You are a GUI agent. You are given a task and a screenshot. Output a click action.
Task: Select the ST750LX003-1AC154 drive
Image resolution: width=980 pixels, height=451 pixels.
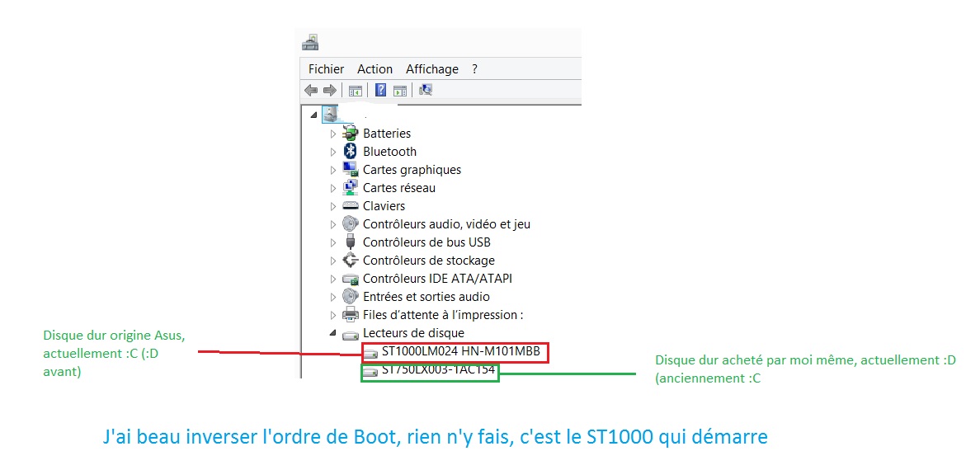(439, 370)
